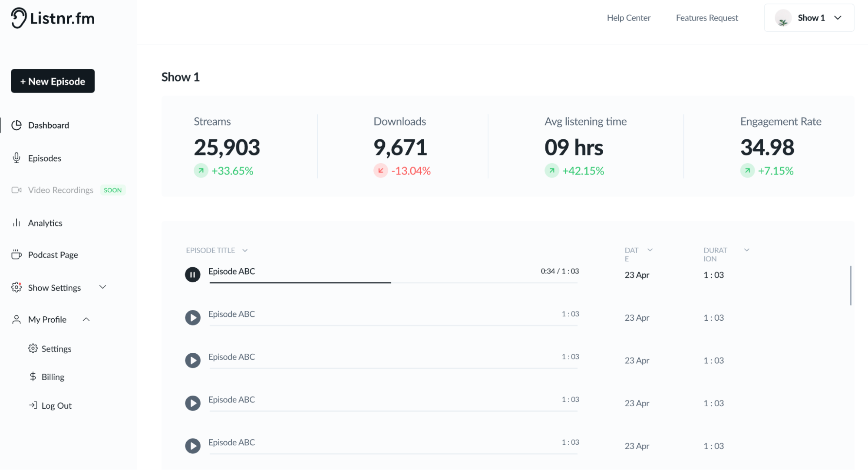Image resolution: width=868 pixels, height=470 pixels.
Task: Pause the currently playing Episode ABC
Action: pos(193,274)
